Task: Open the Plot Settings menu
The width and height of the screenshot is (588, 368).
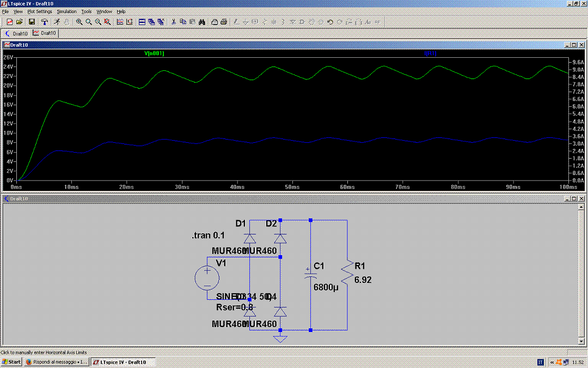Action: pos(40,11)
